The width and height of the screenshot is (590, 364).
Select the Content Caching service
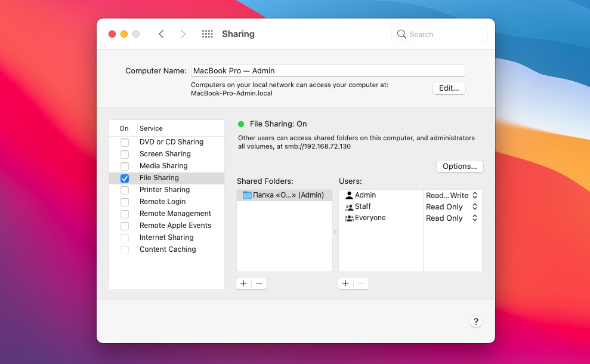tap(167, 249)
